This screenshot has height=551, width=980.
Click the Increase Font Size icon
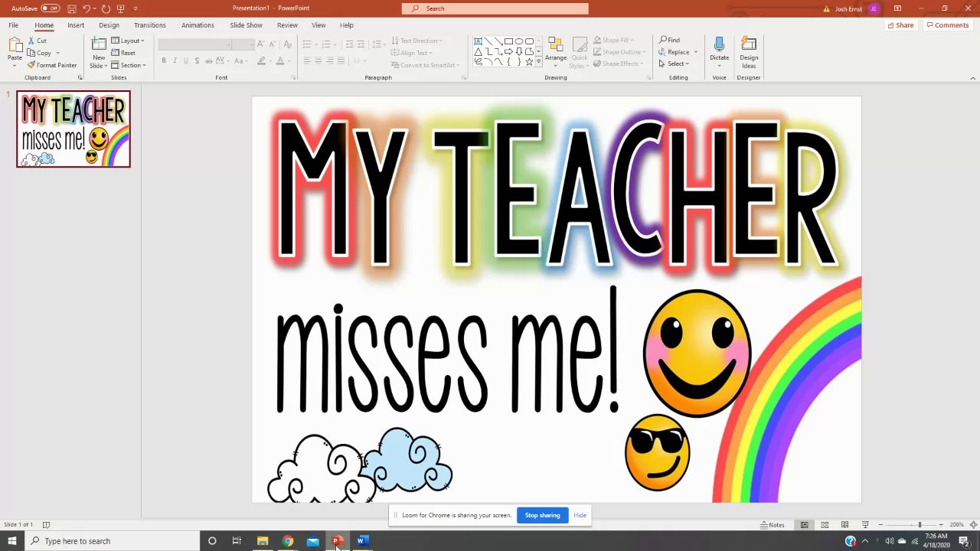(x=261, y=44)
